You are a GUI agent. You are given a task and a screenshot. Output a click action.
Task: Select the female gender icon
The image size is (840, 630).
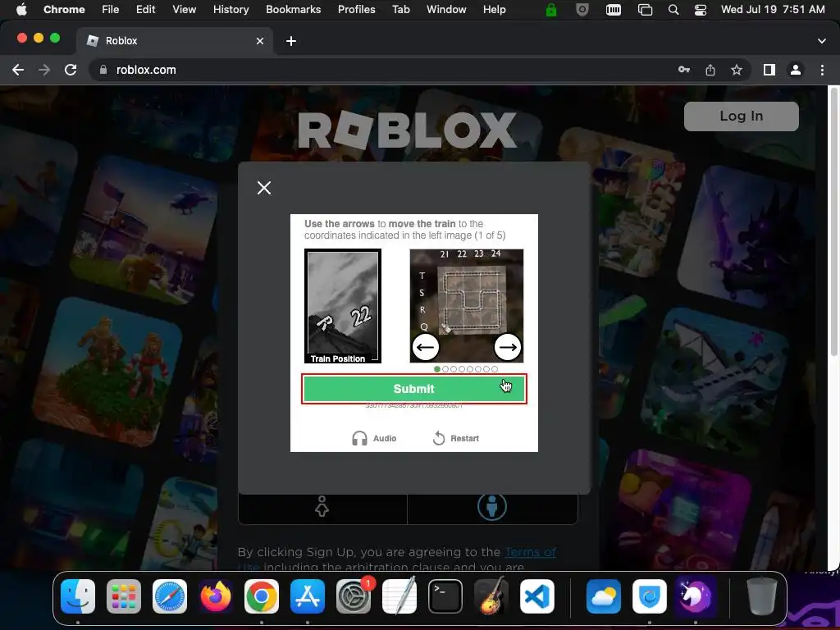[x=322, y=506]
